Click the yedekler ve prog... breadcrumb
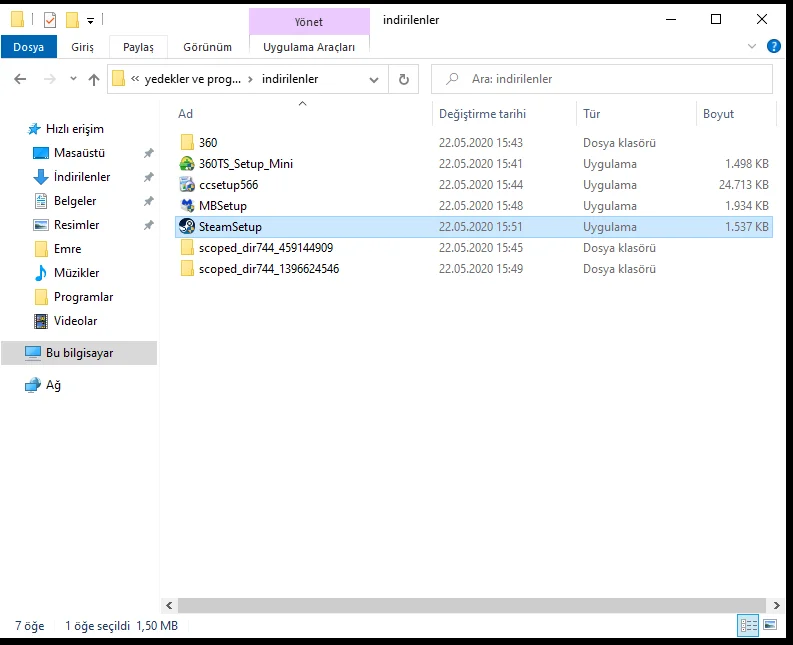793x645 pixels. (x=193, y=79)
